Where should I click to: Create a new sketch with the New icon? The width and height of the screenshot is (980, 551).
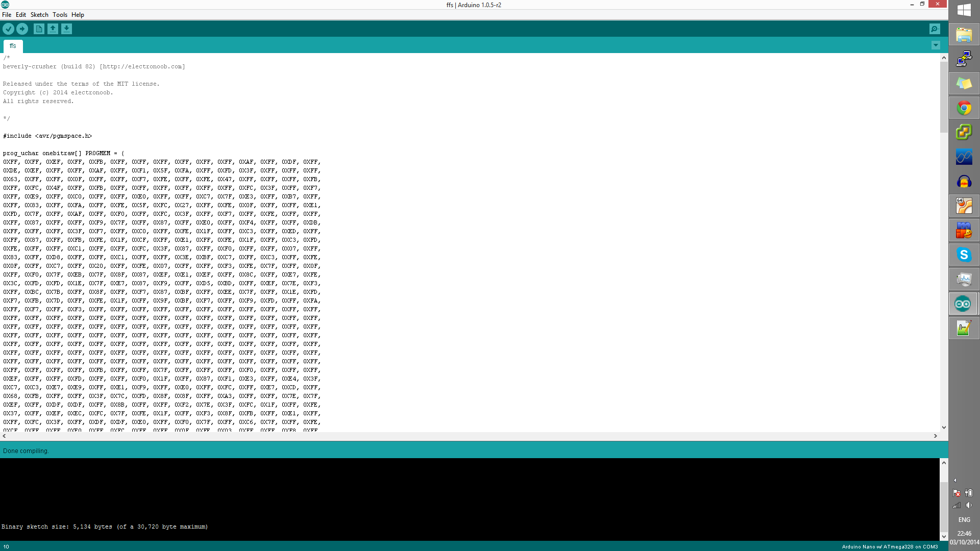[39, 29]
